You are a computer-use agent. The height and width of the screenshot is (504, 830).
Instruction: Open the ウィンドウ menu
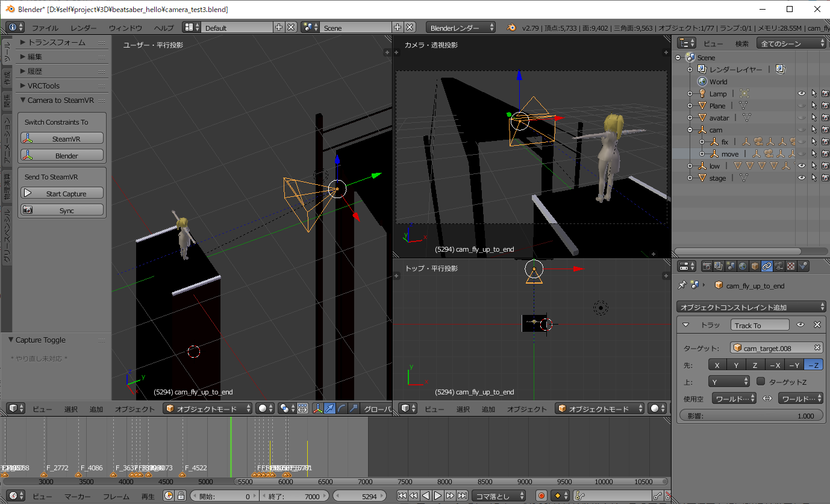(125, 28)
